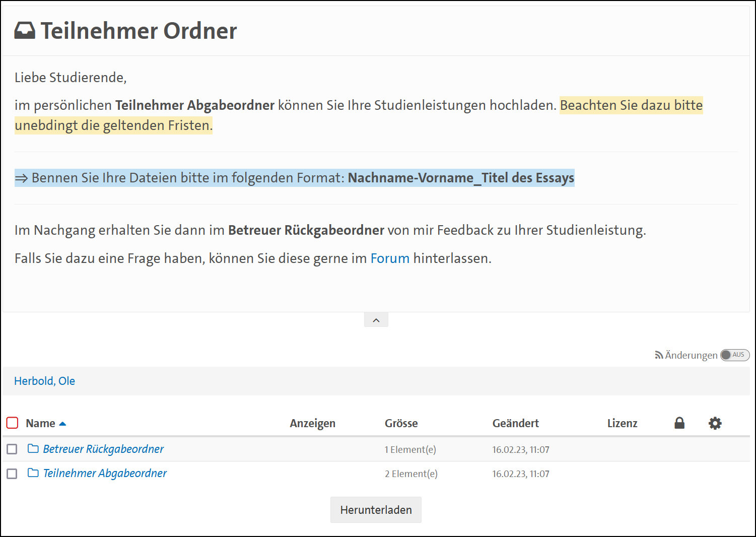Open the gear settings icon in table header
The height and width of the screenshot is (537, 756).
pyautogui.click(x=715, y=423)
